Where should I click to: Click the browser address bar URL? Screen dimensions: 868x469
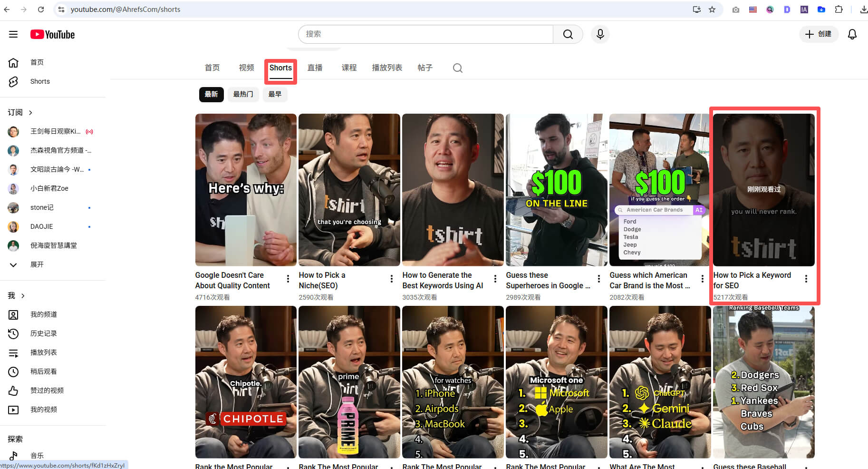click(125, 10)
